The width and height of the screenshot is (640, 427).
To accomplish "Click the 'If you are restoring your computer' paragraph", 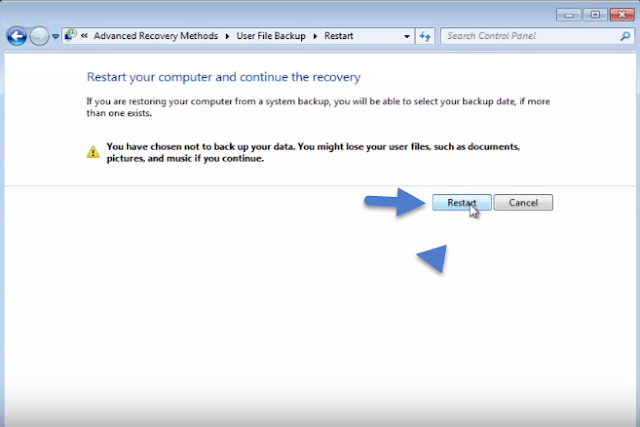I will click(318, 107).
